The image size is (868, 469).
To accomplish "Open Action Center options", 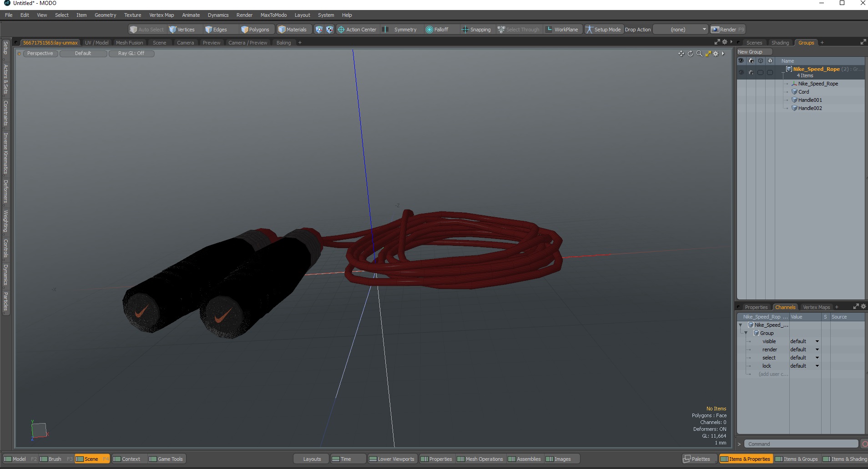I will 357,30.
